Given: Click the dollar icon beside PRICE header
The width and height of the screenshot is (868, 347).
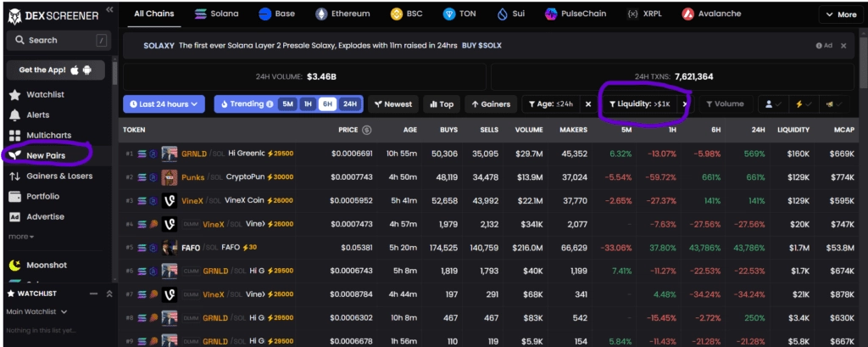Looking at the screenshot, I should pos(366,130).
